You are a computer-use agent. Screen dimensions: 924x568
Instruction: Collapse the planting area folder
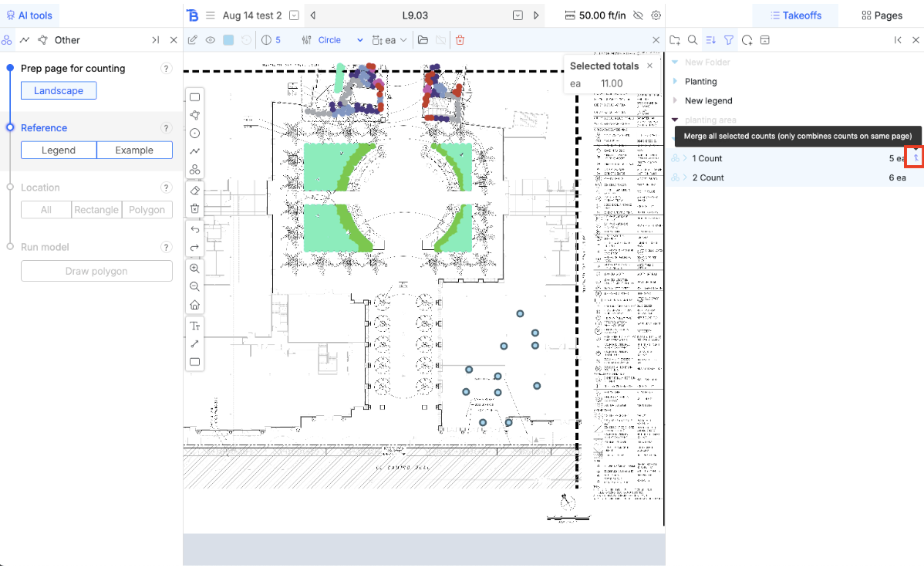(x=675, y=120)
